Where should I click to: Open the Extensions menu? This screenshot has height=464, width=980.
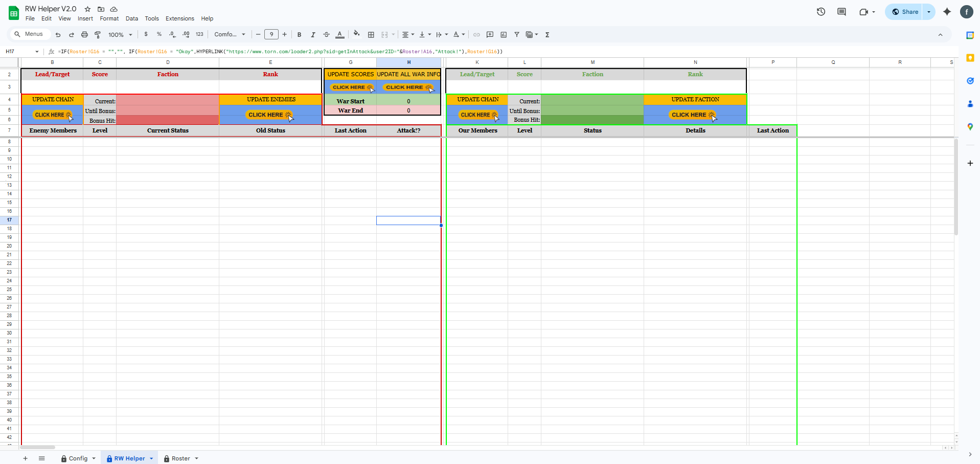pos(179,18)
